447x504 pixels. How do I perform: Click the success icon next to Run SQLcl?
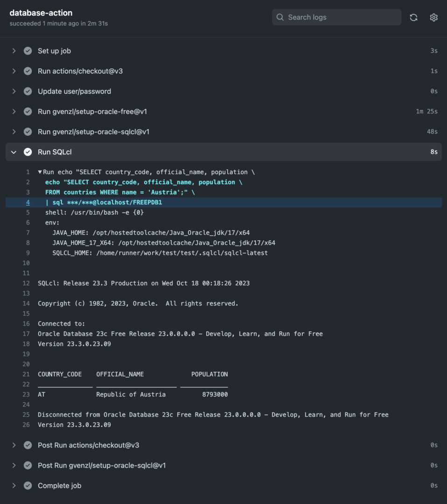28,152
